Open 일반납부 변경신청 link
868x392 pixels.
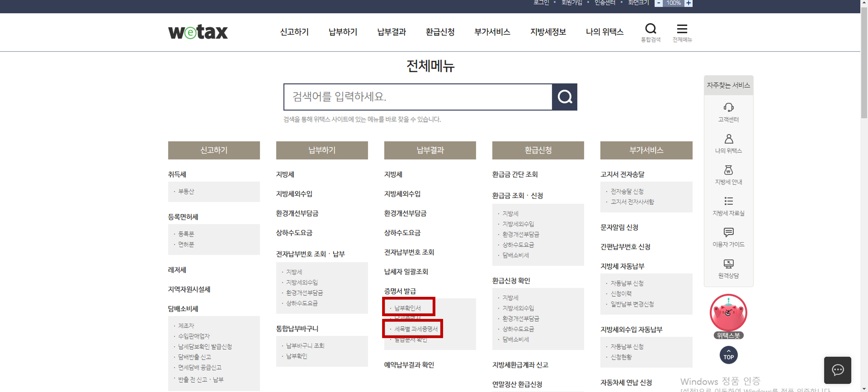tap(632, 304)
